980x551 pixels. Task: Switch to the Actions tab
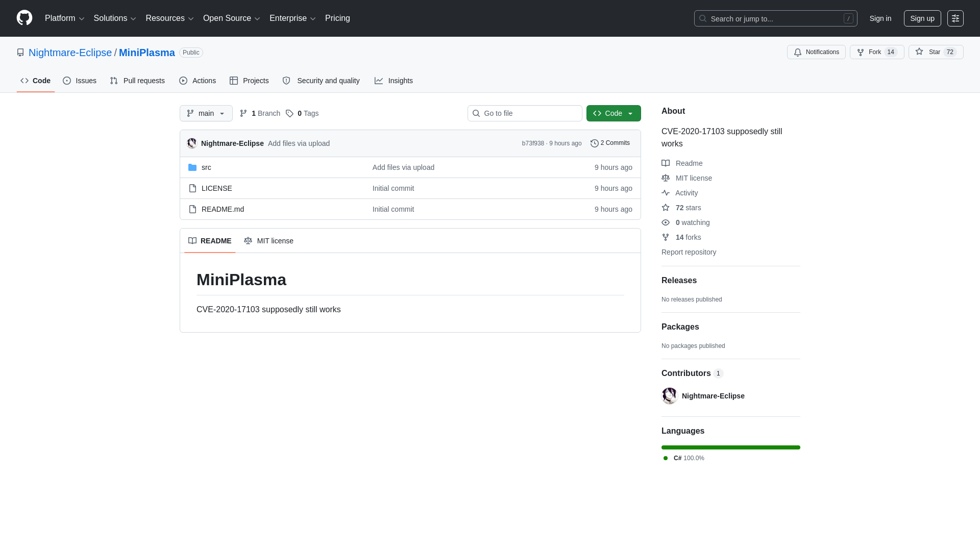tap(198, 81)
